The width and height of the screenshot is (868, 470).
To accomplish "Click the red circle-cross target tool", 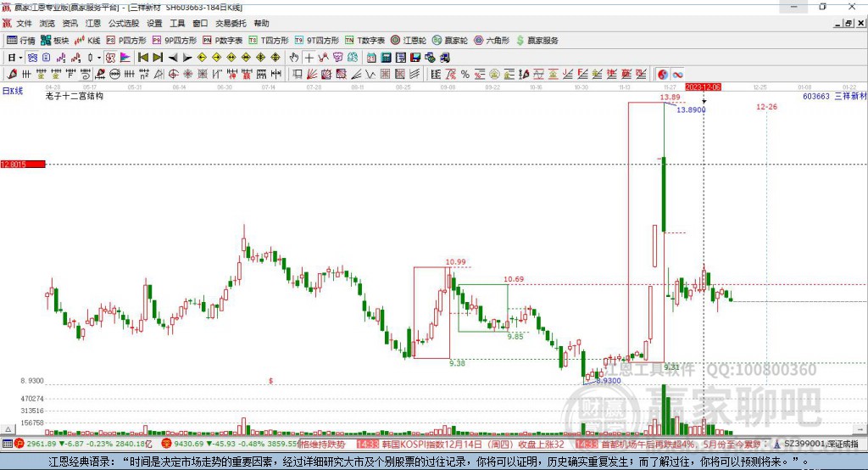I will (173, 75).
